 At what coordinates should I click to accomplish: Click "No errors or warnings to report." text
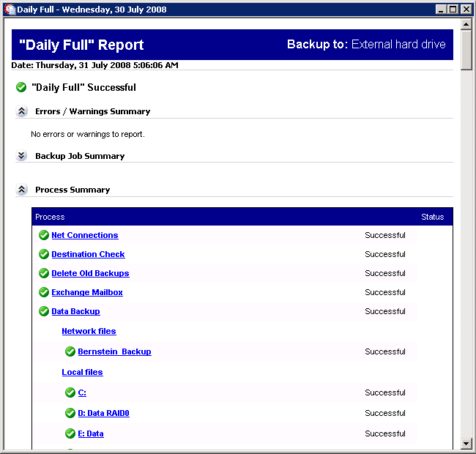click(x=88, y=134)
